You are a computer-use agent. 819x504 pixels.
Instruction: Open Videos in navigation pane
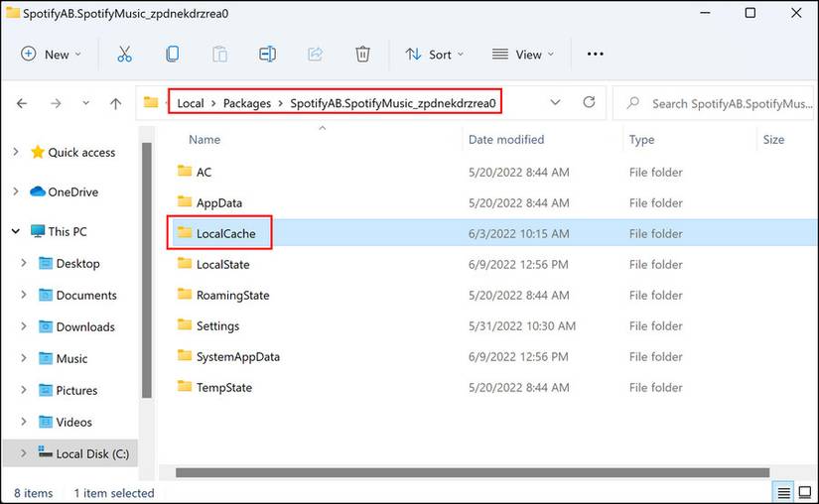(x=73, y=422)
